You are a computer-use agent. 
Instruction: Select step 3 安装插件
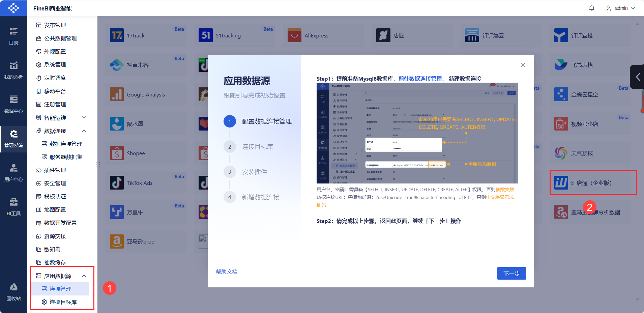click(x=245, y=172)
